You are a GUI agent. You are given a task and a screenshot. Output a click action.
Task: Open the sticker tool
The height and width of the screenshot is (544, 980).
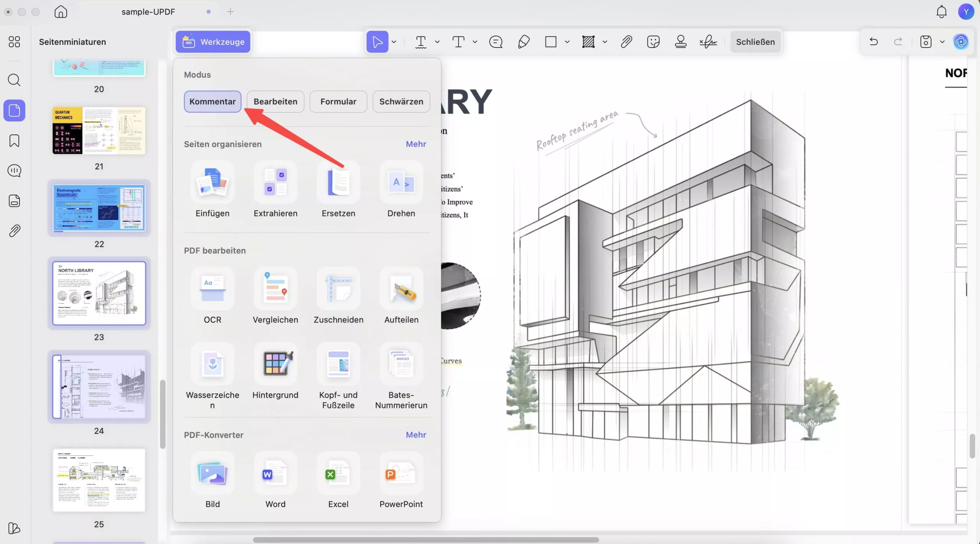click(x=653, y=42)
